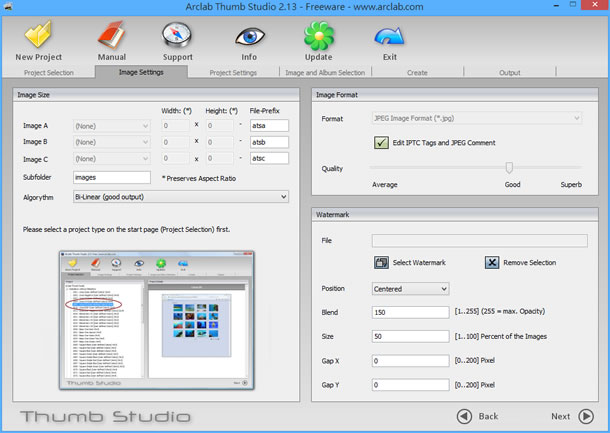Click the Support compass icon
Screen dimensions: 610x433
click(x=177, y=36)
